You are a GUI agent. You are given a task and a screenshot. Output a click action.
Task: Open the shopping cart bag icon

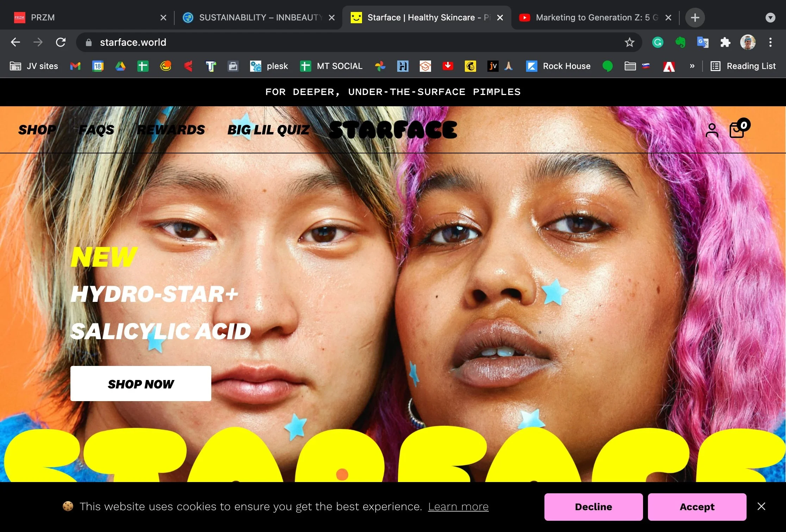(x=737, y=130)
